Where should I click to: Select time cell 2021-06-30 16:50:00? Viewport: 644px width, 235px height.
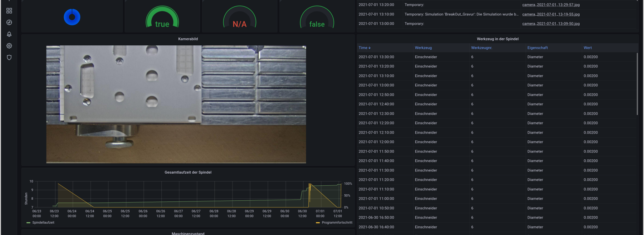click(x=376, y=217)
